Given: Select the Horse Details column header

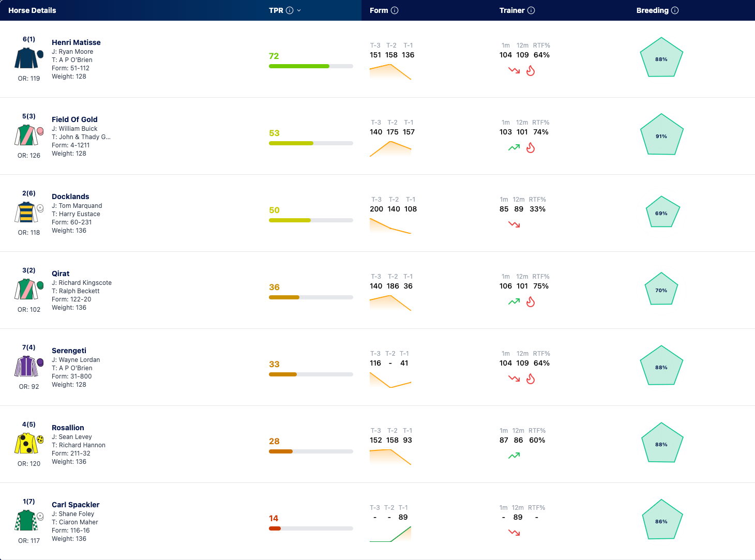Looking at the screenshot, I should [32, 10].
